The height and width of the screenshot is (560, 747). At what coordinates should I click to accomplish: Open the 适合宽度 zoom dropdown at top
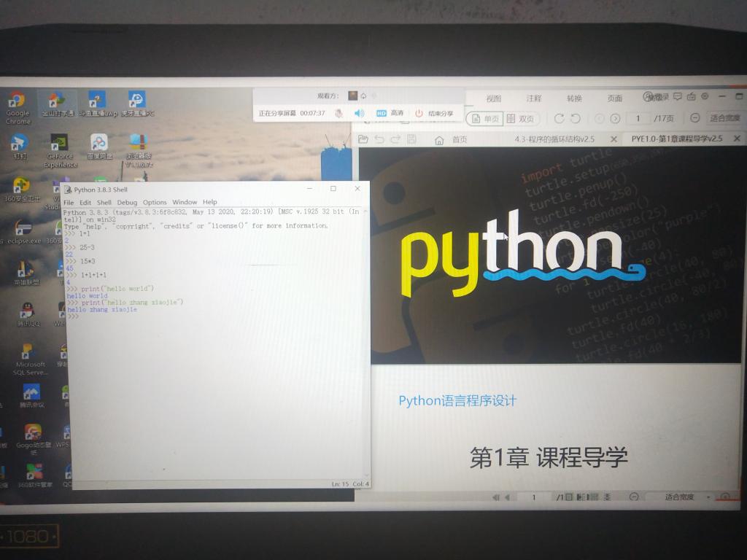(x=724, y=117)
